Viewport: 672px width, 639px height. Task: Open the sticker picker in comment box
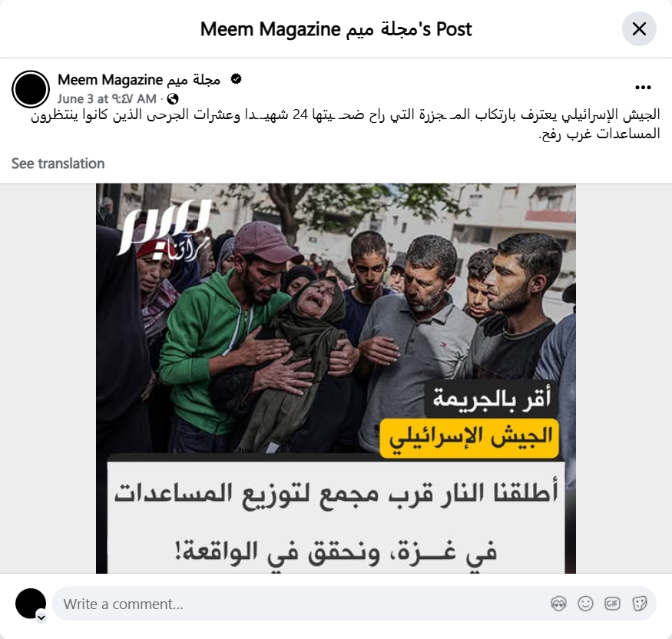coord(639,604)
